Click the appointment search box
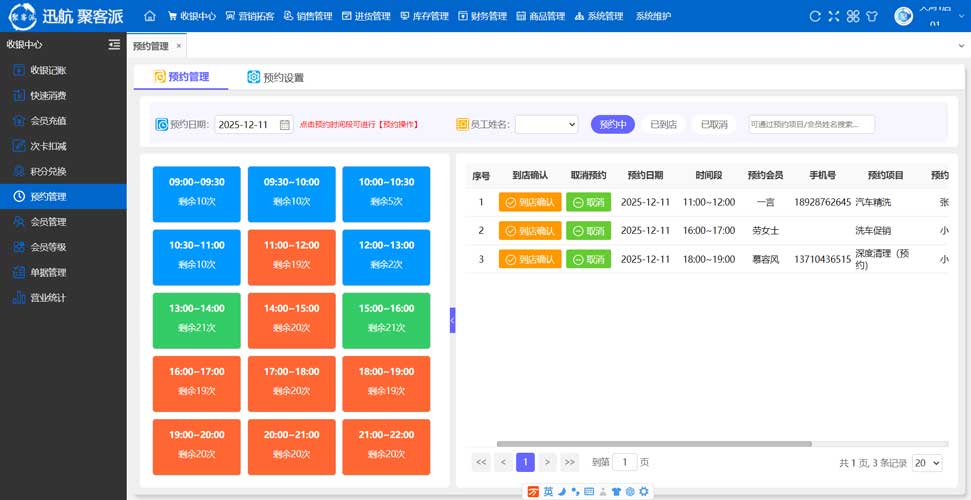The width and height of the screenshot is (971, 500). point(811,125)
